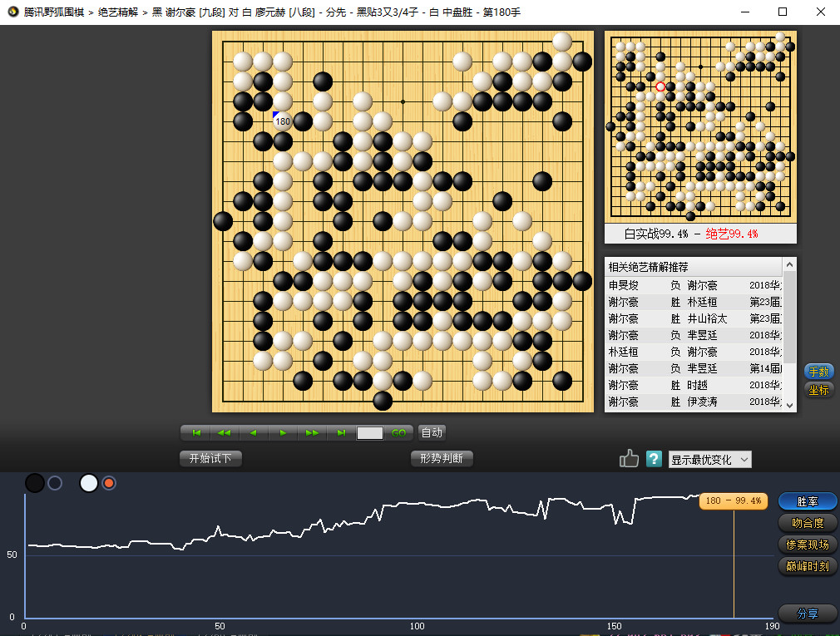Toggle the 手数 move-number display
The image size is (840, 636).
(x=818, y=372)
